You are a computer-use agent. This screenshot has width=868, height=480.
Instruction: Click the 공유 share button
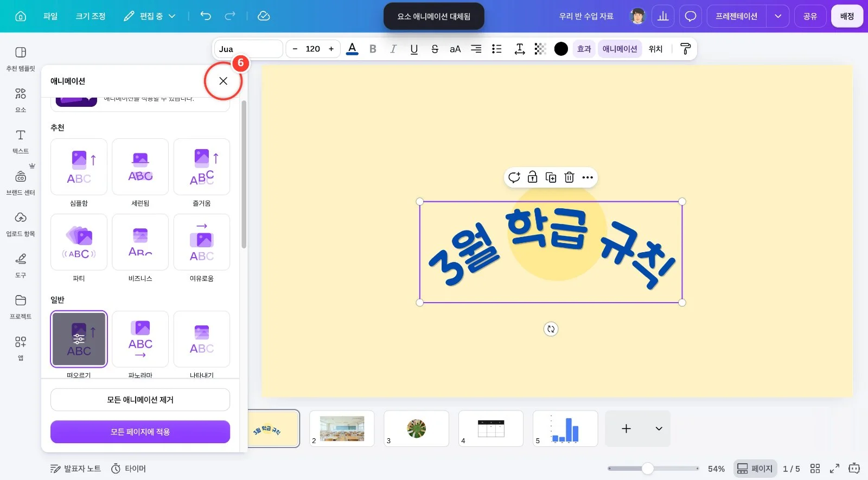pos(810,16)
